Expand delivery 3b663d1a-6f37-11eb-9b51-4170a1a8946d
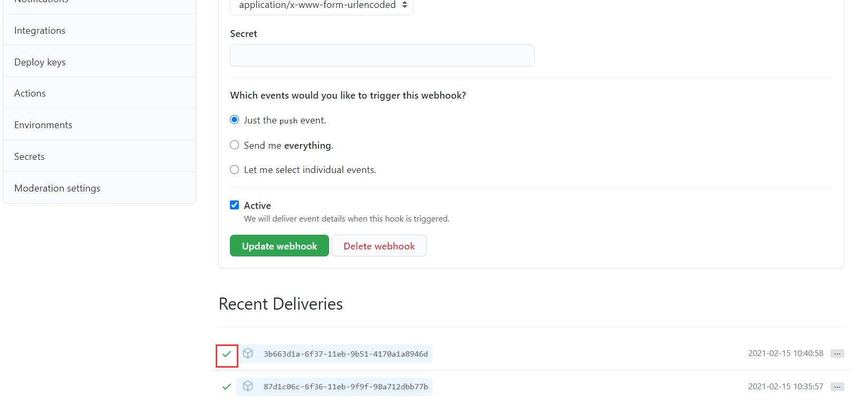 pos(346,354)
